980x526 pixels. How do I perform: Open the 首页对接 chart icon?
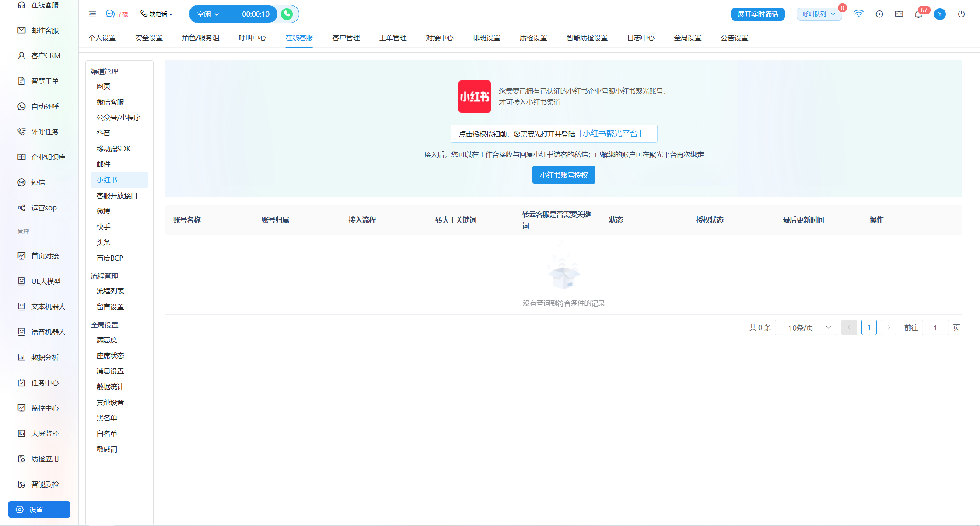21,256
